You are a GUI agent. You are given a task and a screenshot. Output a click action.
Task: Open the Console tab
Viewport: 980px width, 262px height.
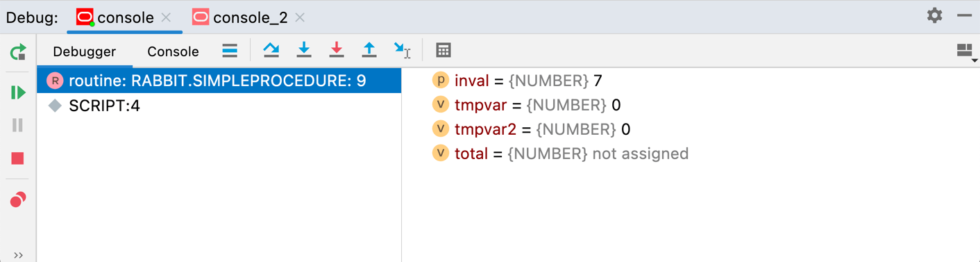coord(173,51)
